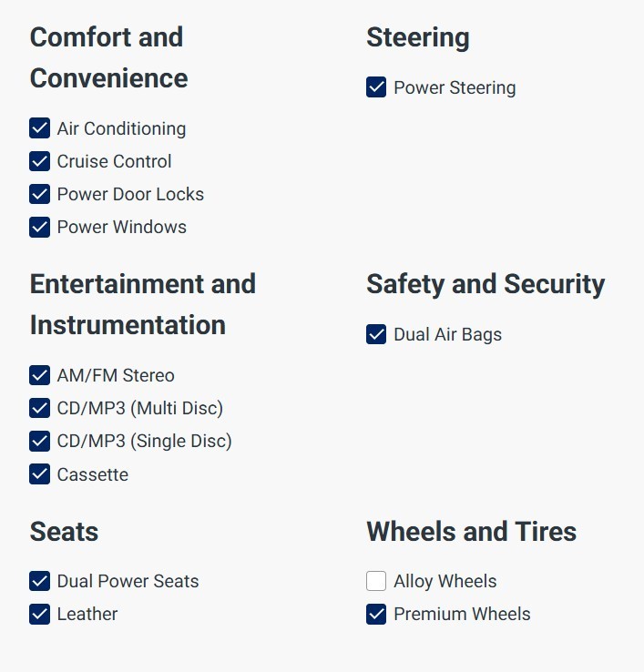Enable the Alloy Wheels checkbox
644x672 pixels.
(x=376, y=581)
